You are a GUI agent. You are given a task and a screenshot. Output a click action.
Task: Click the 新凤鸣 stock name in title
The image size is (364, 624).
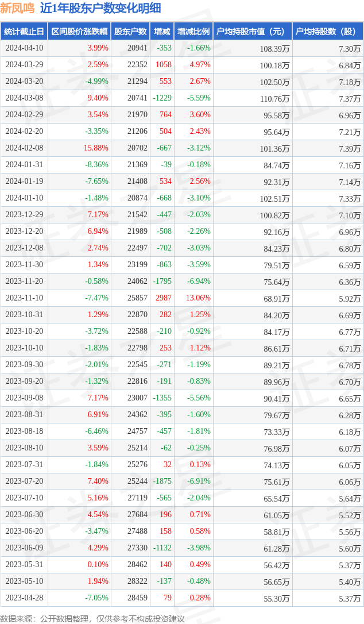(x=18, y=8)
